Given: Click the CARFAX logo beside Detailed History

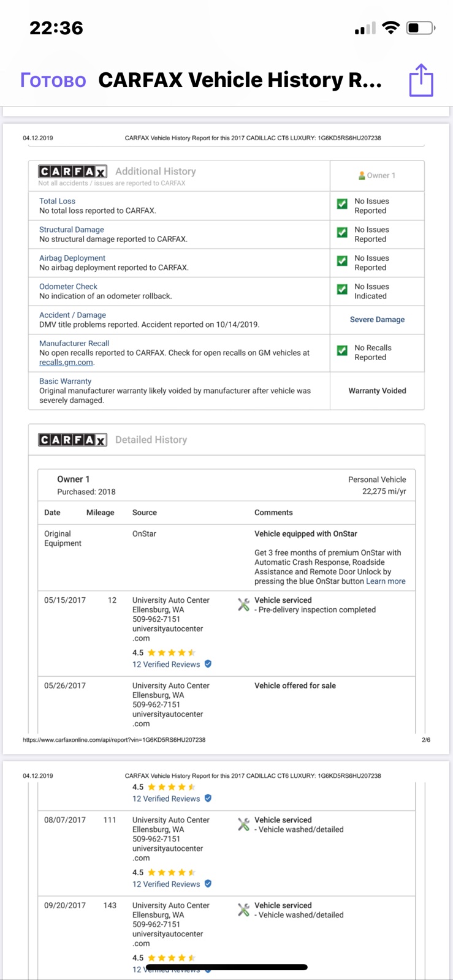Looking at the screenshot, I should pyautogui.click(x=72, y=440).
